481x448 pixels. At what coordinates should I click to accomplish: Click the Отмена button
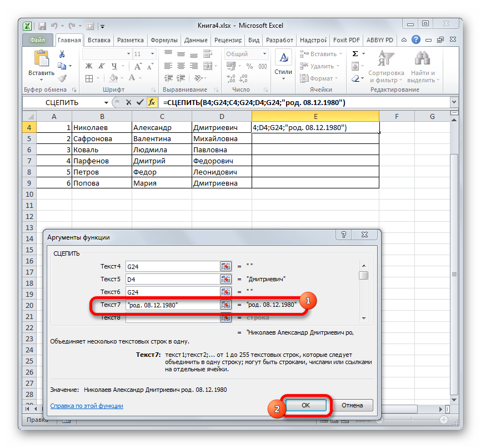[353, 405]
